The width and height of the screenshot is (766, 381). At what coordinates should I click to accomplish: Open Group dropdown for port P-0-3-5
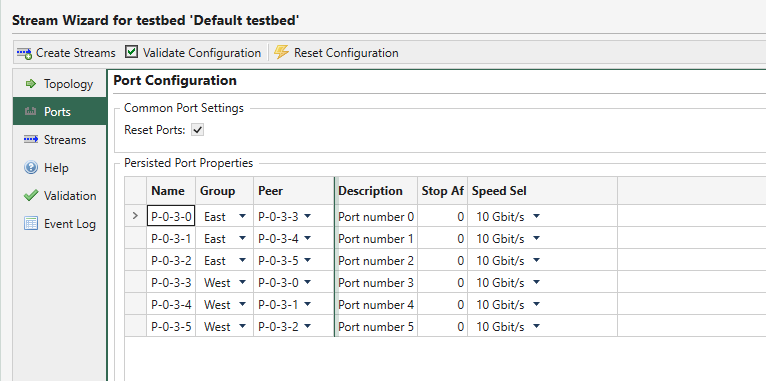[242, 326]
